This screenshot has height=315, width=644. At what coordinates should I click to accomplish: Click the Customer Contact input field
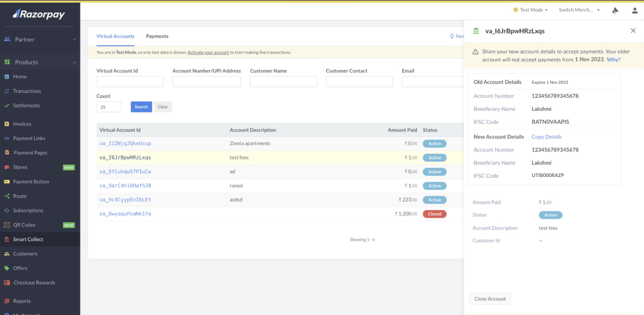pos(359,82)
